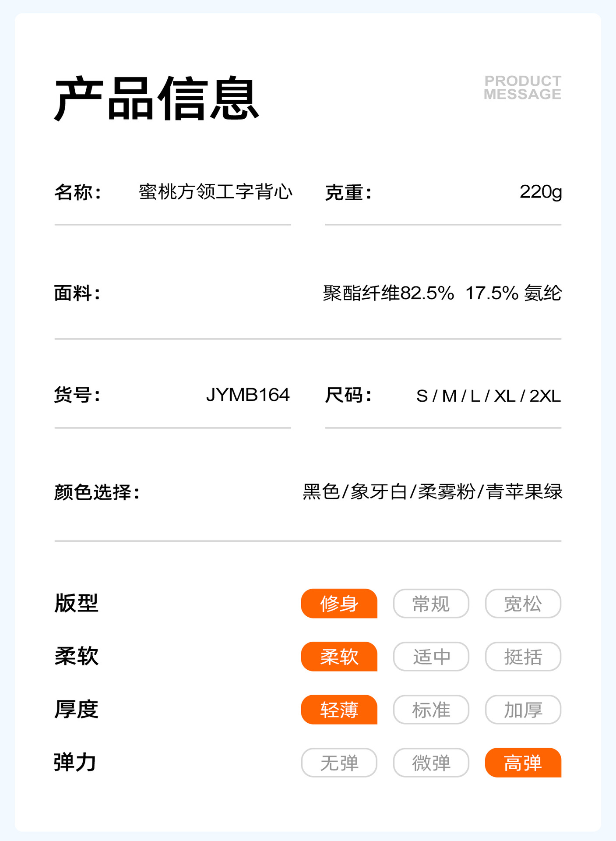The image size is (616, 841).
Task: Choose the 无弹 elasticity option
Action: 339,762
